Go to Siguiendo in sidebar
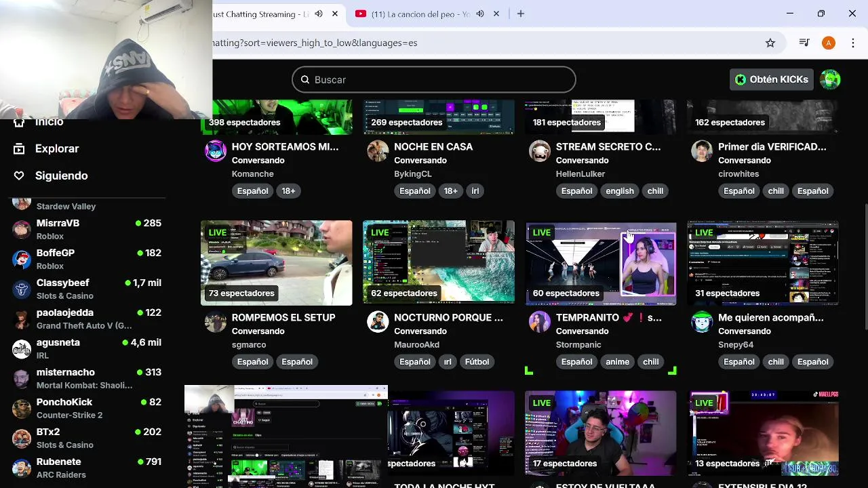This screenshot has width=868, height=488. 61,176
